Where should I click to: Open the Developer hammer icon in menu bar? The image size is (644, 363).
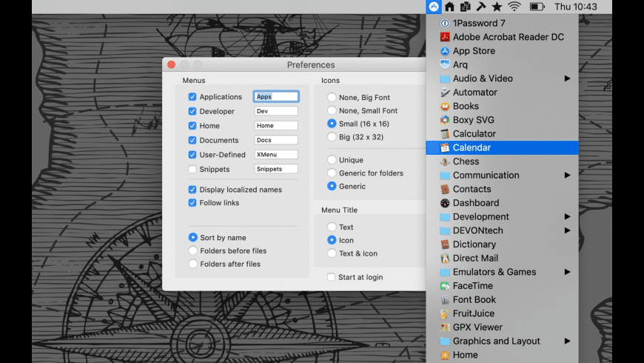481,7
